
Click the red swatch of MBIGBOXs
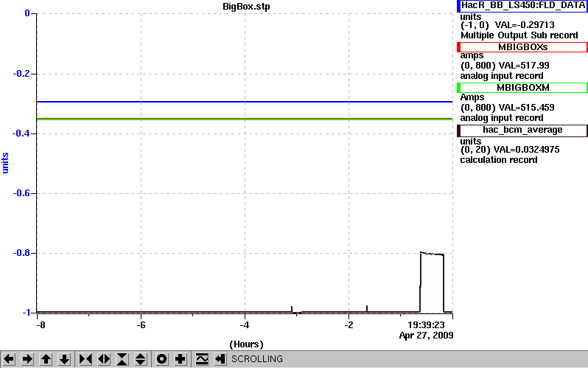458,47
